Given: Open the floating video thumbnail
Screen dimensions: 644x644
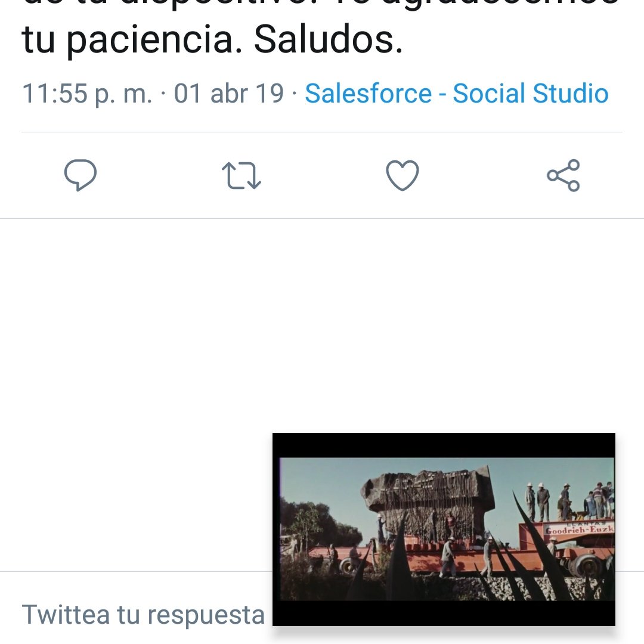Looking at the screenshot, I should point(444,530).
